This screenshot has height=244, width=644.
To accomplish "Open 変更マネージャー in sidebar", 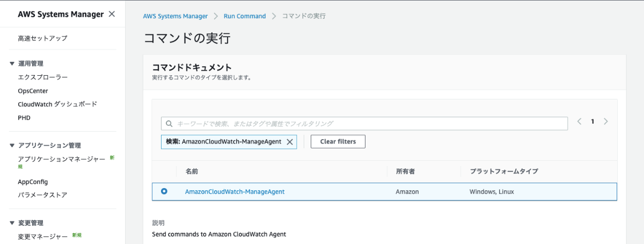I will (42, 236).
